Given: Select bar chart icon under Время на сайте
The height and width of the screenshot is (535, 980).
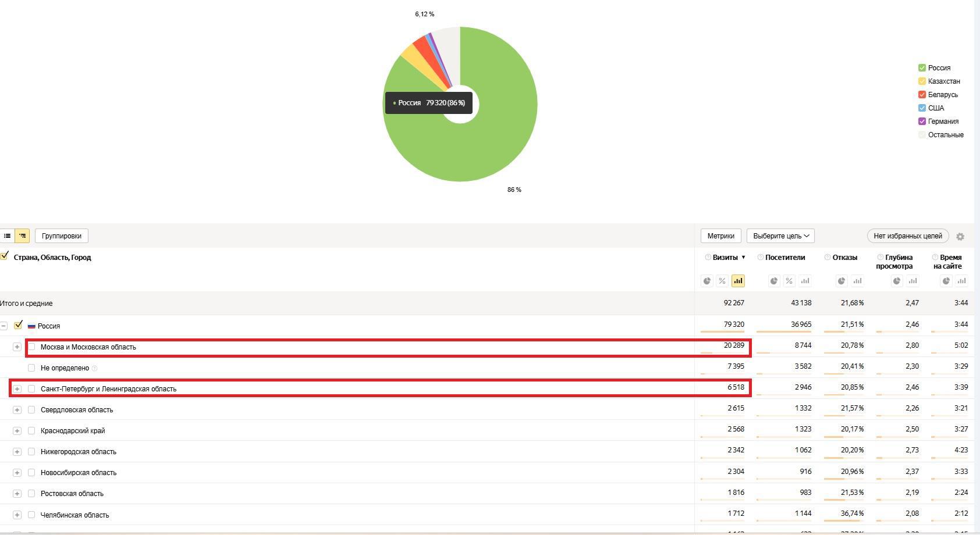Looking at the screenshot, I should point(962,281).
